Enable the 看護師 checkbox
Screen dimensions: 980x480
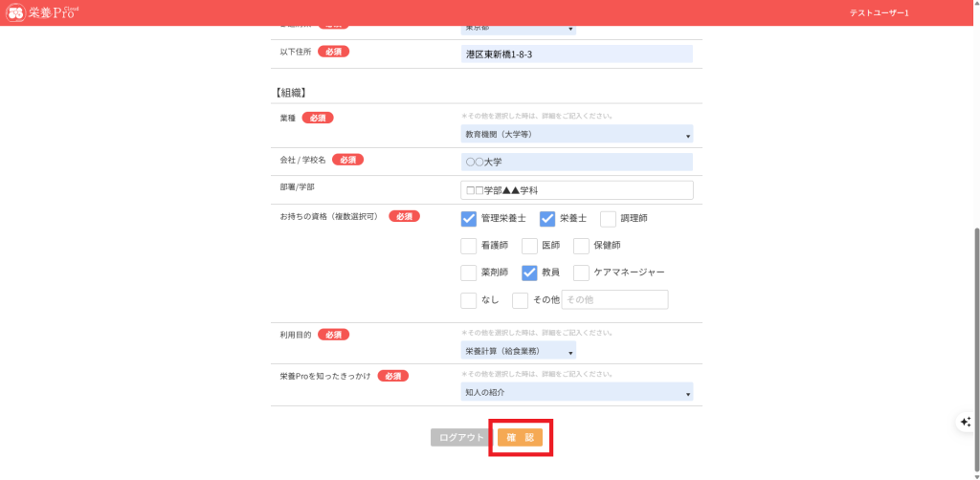[469, 246]
